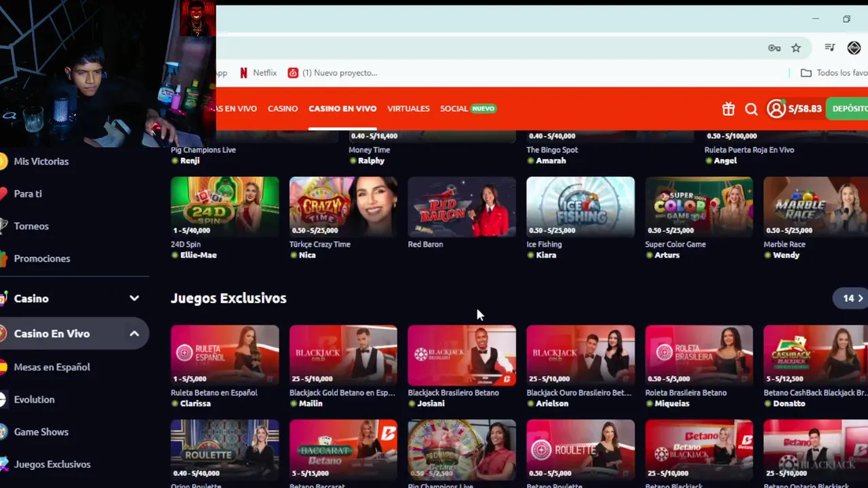The width and height of the screenshot is (868, 488).
Task: Open Betano Blackjack 25 - S/10,000 thumbnail
Action: (699, 449)
